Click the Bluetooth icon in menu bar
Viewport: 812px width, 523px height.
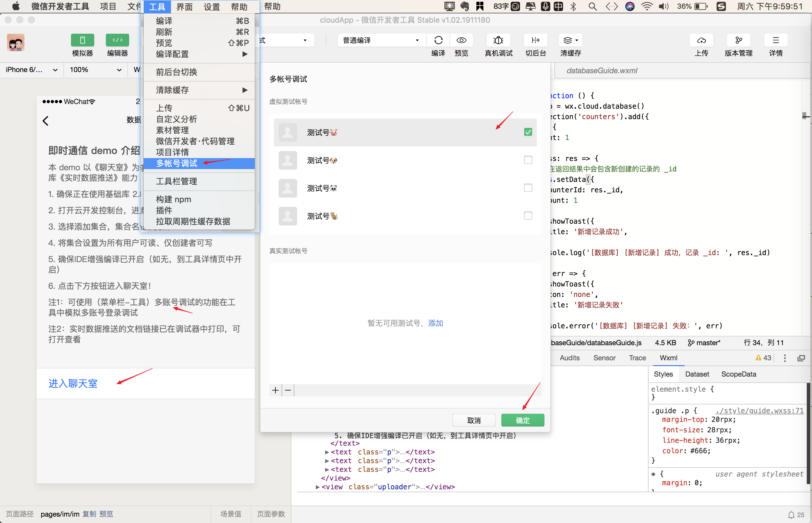coord(573,6)
